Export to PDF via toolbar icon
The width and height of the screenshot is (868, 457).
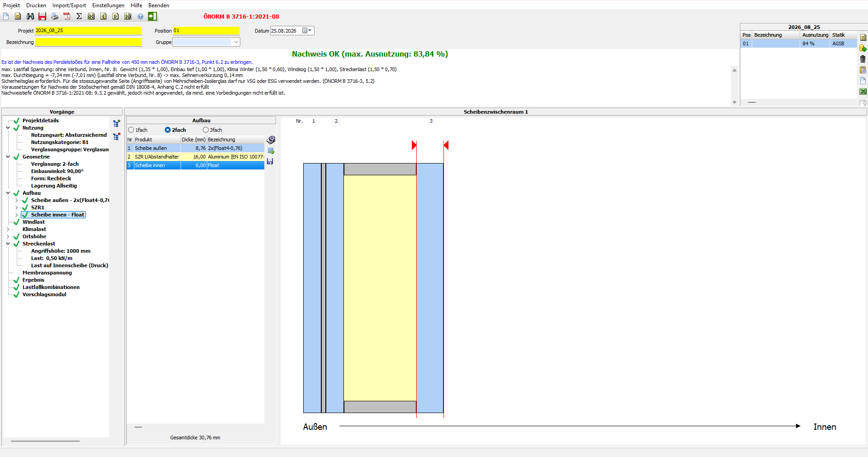[67, 16]
